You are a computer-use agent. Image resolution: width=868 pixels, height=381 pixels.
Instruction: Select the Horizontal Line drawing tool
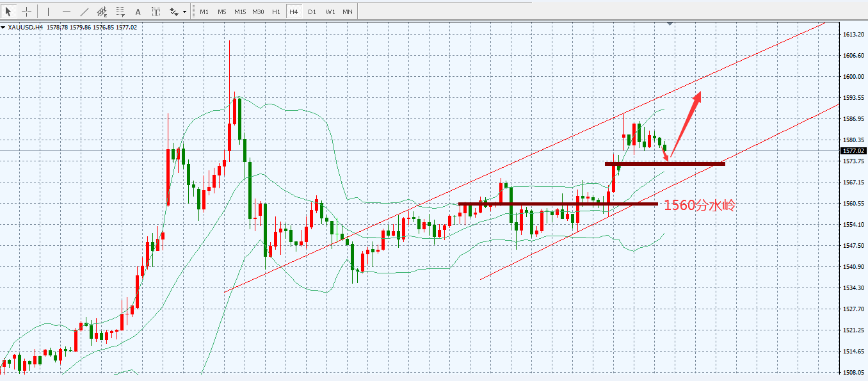(67, 12)
